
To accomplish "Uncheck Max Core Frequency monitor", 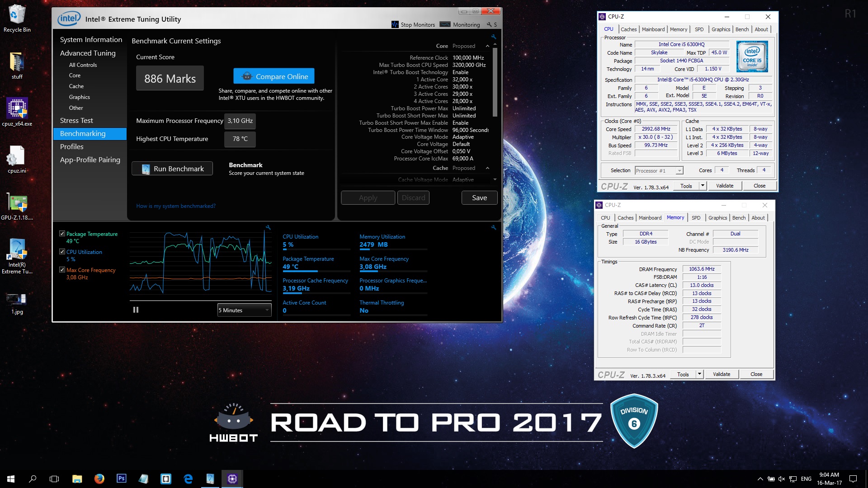I will tap(62, 270).
